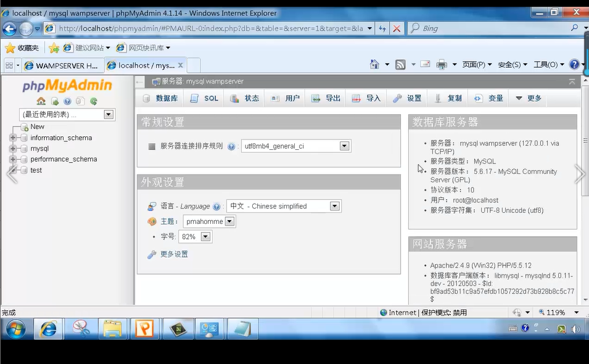Switch to the 导入 import tab

(x=366, y=99)
